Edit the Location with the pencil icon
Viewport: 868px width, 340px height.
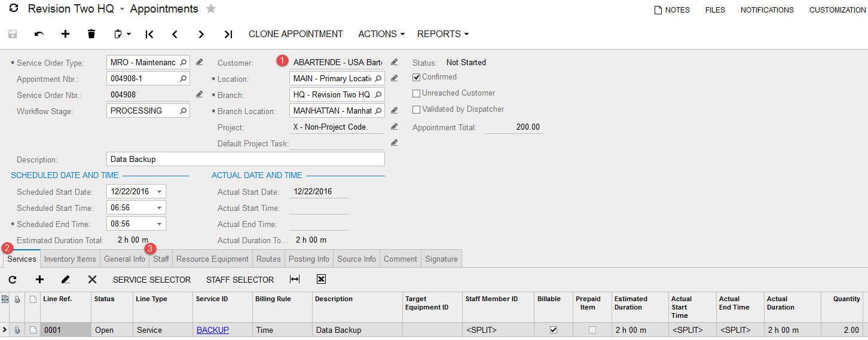tap(394, 78)
